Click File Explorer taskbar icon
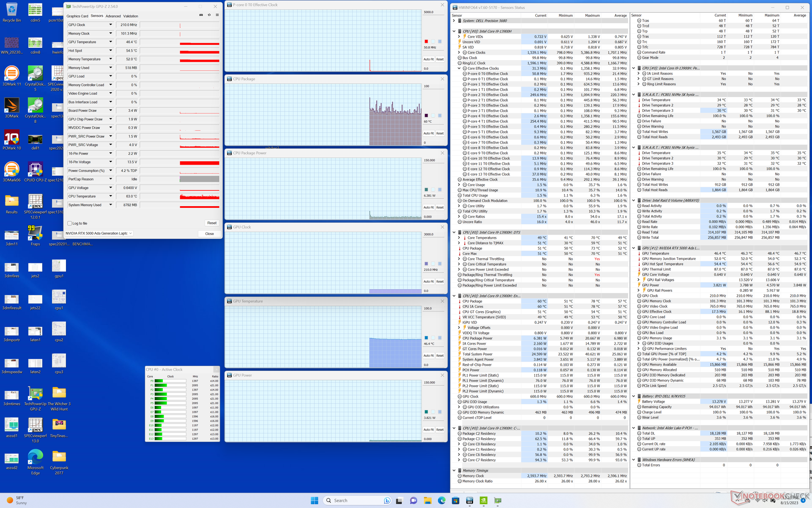Screen dimensions: 812x508 427,500
